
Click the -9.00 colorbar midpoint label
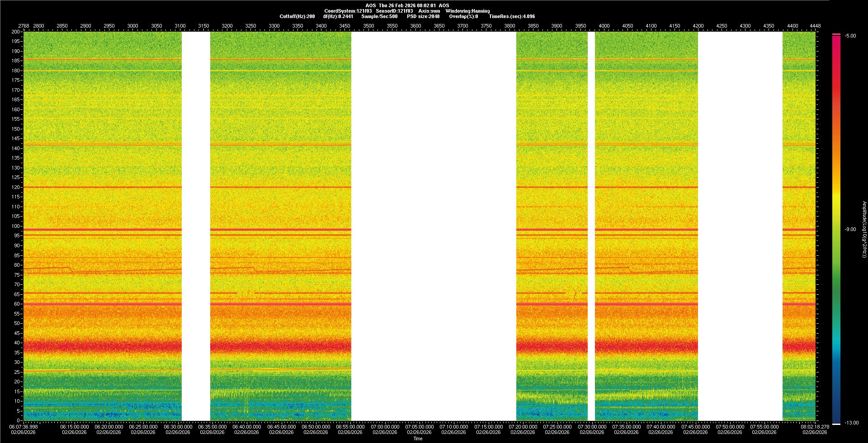click(x=850, y=230)
